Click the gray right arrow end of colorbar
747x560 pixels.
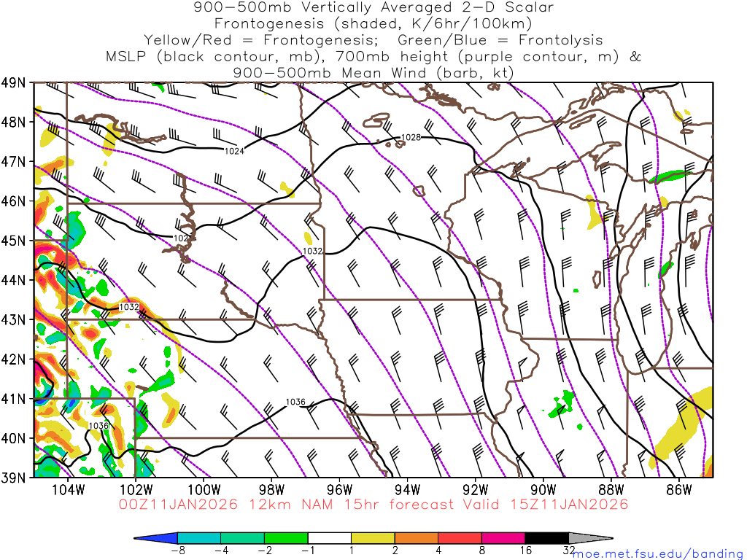point(589,538)
